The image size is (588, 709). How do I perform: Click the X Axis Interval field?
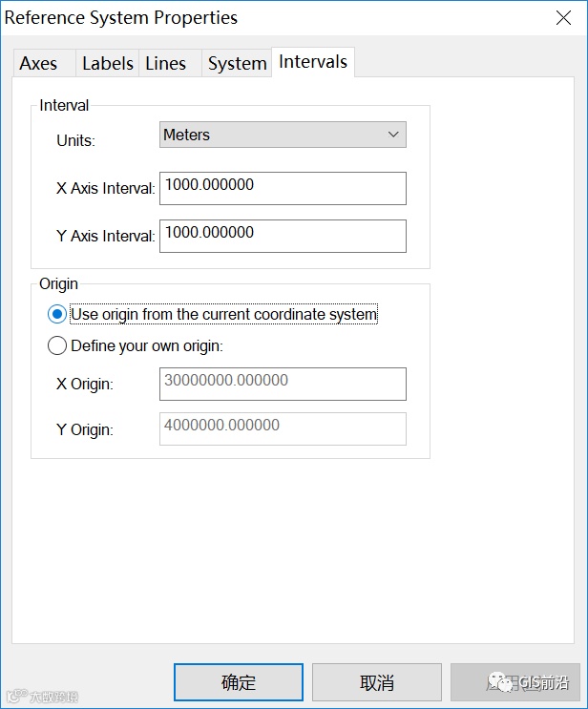click(x=283, y=188)
